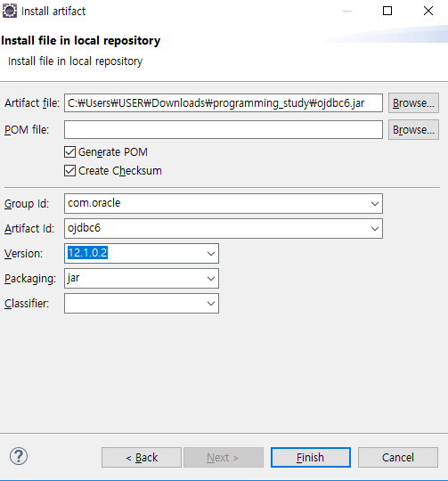Image resolution: width=448 pixels, height=481 pixels.
Task: Toggle the Generate POM checkbox
Action: coord(69,151)
